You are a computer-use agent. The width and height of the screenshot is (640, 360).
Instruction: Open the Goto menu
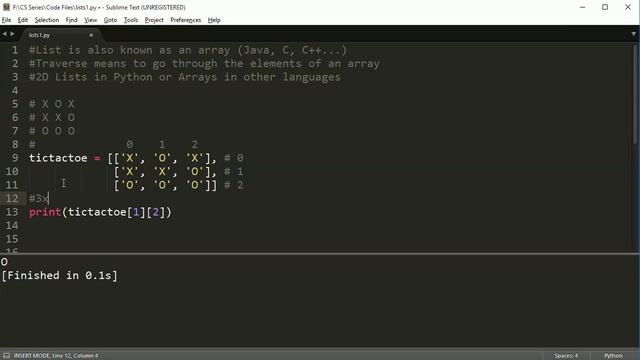110,20
